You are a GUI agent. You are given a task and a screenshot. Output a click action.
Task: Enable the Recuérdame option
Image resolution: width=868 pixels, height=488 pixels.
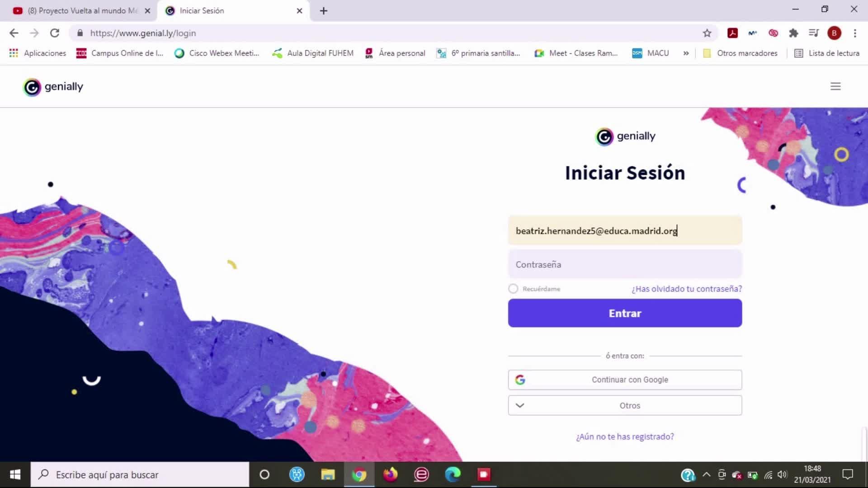coord(513,289)
